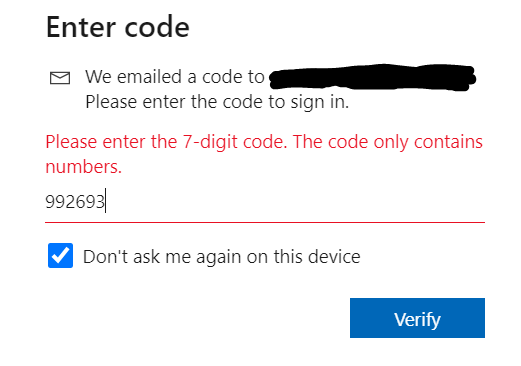
Task: Select the "Enter code" heading
Action: point(118,27)
